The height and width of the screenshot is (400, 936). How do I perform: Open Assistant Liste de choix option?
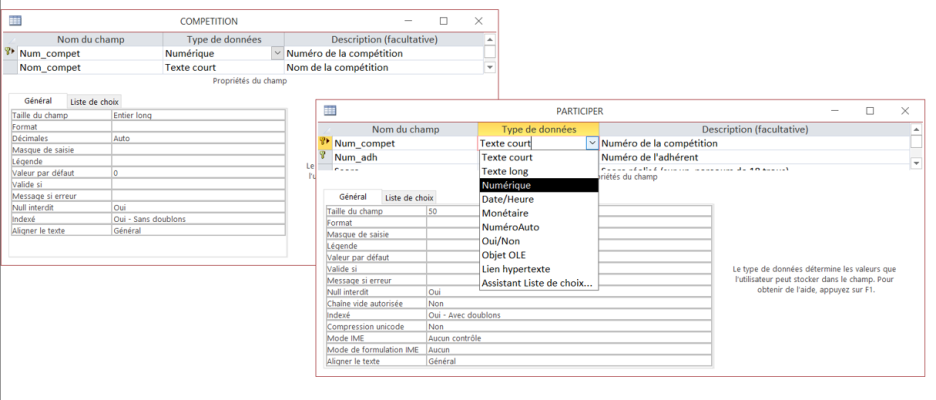(538, 283)
